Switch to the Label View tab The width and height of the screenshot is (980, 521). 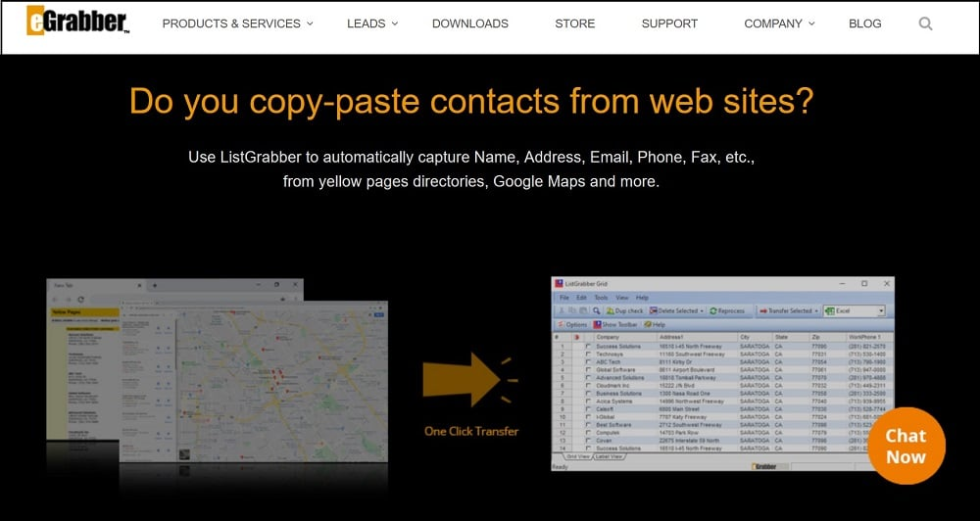pos(609,456)
